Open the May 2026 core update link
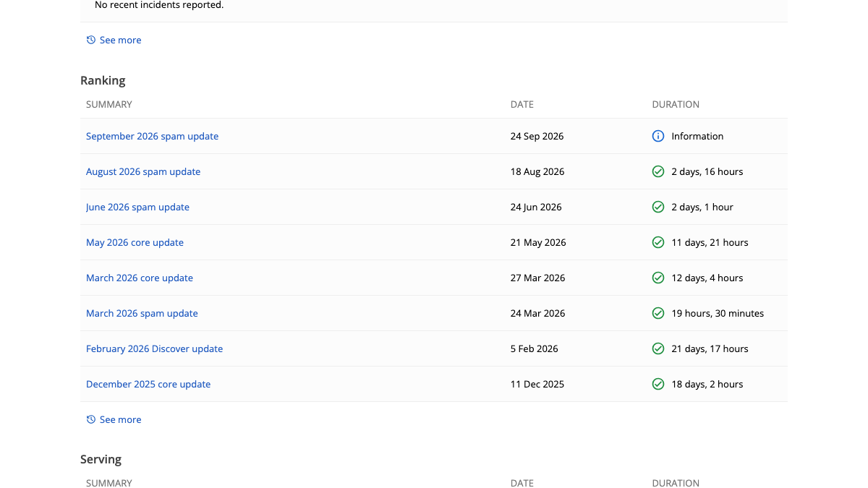Image resolution: width=868 pixels, height=488 pixels. coord(135,242)
